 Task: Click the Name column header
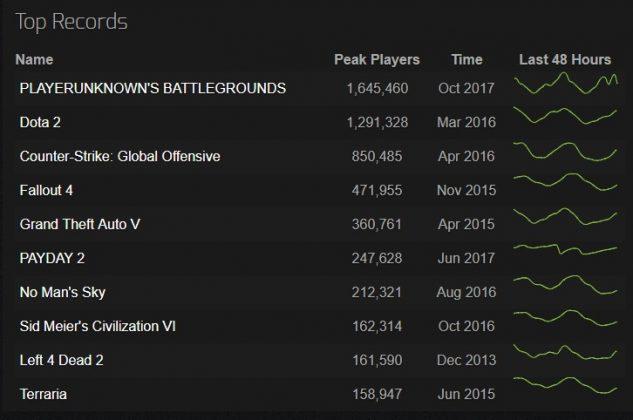tap(34, 60)
